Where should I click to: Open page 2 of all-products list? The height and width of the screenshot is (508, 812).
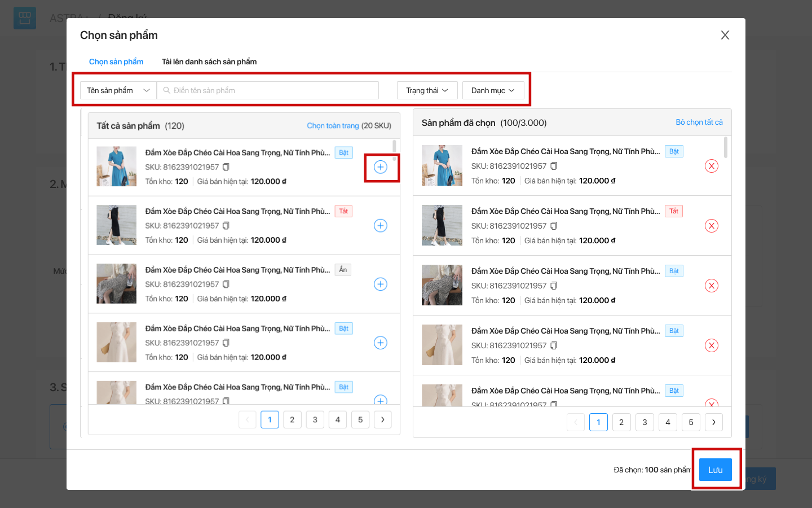(x=292, y=419)
